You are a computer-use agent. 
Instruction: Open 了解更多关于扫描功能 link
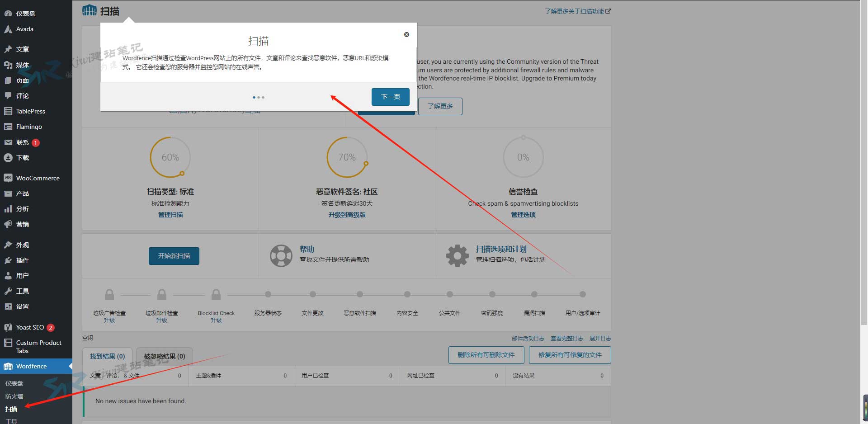pyautogui.click(x=578, y=11)
